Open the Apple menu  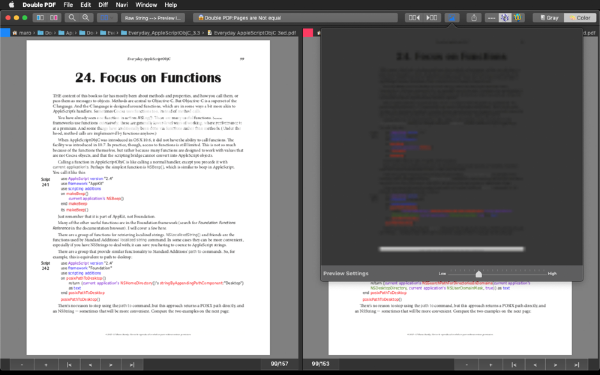coord(11,5)
